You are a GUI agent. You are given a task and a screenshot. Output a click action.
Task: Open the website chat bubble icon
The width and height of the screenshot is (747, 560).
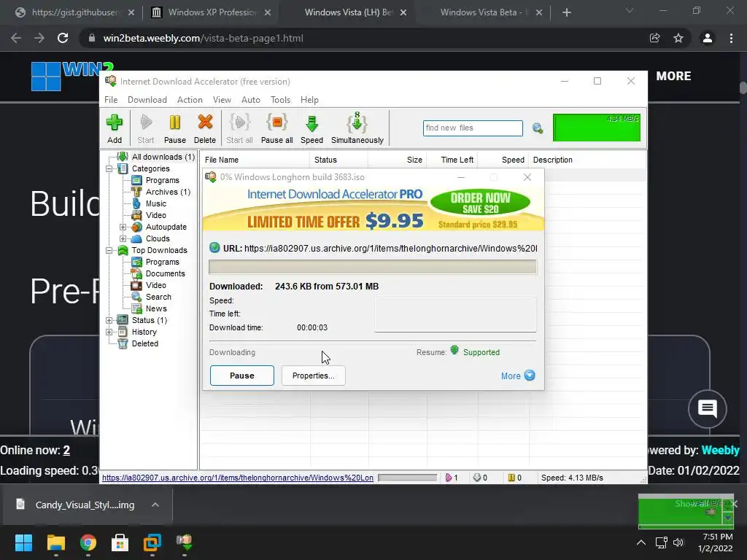[x=708, y=409]
